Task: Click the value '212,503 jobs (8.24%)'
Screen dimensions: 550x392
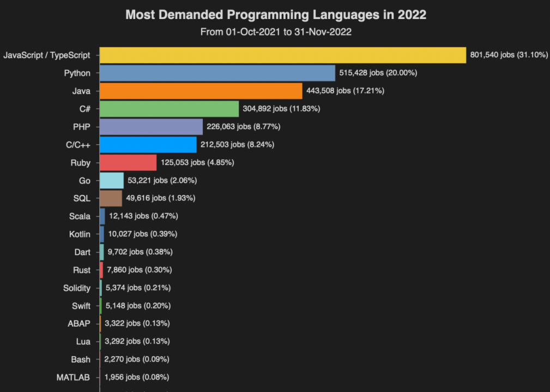Action: (x=237, y=145)
